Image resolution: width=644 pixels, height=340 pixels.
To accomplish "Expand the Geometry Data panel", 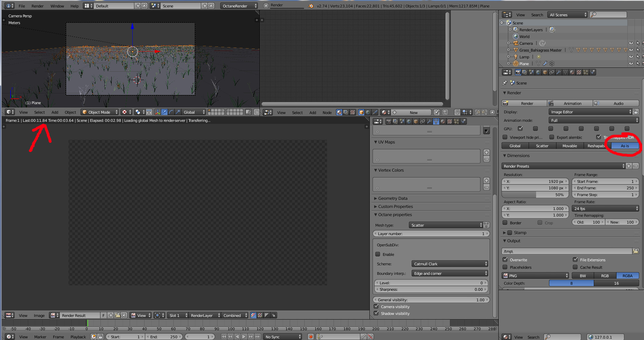I will pos(393,199).
